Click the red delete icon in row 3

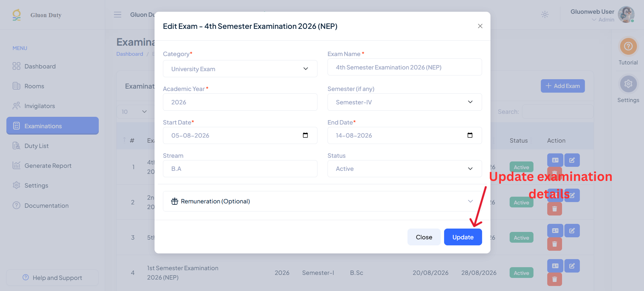pyautogui.click(x=555, y=244)
